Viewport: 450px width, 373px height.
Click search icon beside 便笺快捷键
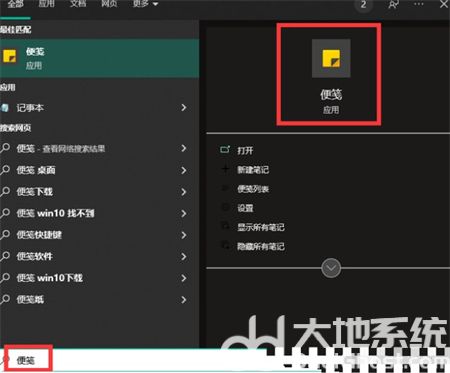(5, 234)
